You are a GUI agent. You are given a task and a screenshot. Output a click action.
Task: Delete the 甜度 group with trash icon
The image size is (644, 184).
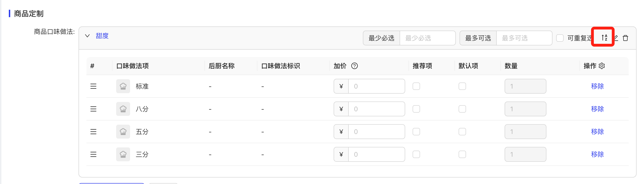(x=625, y=38)
